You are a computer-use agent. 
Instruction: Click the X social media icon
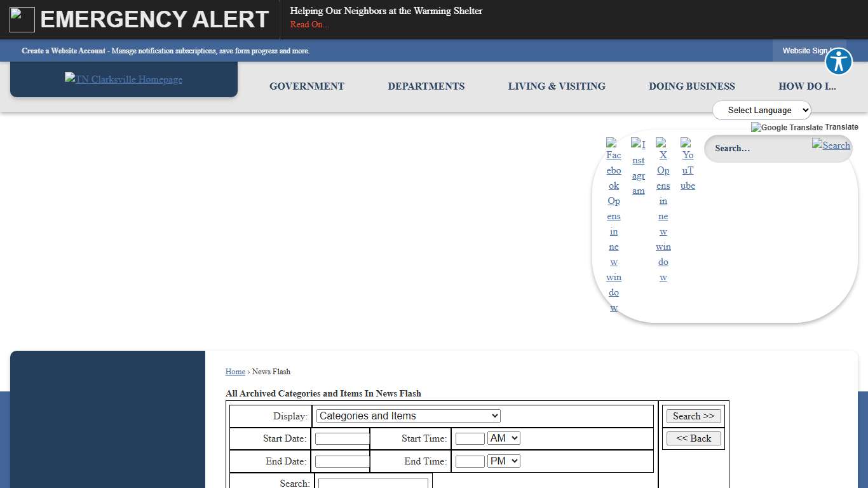[663, 209]
